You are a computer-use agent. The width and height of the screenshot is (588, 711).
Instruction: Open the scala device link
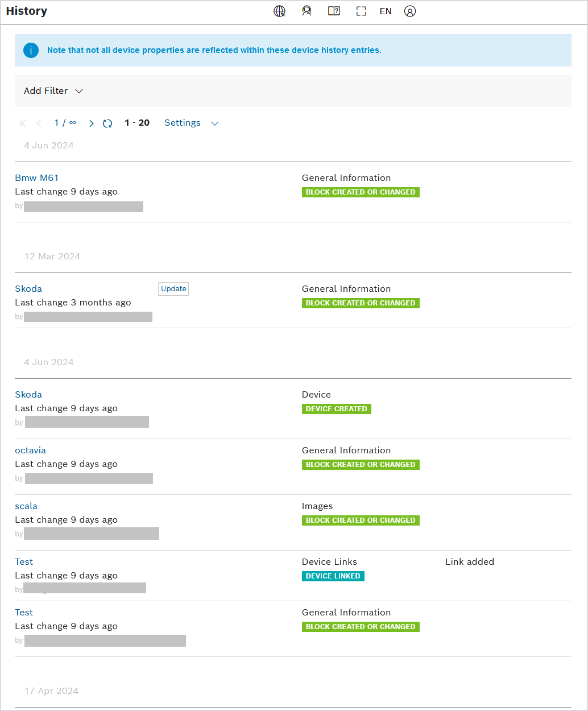click(26, 506)
